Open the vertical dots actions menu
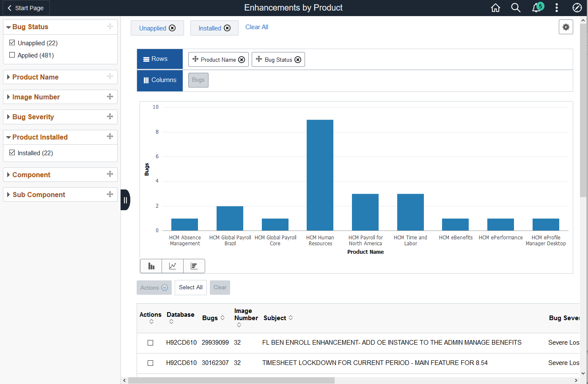Screen dimensions: 588x384 coord(557,8)
